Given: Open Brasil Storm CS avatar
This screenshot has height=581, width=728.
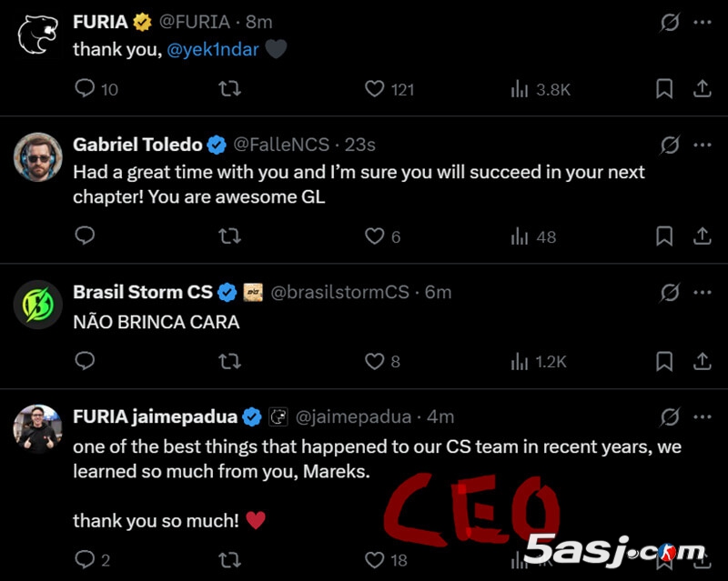Looking at the screenshot, I should pos(38,305).
